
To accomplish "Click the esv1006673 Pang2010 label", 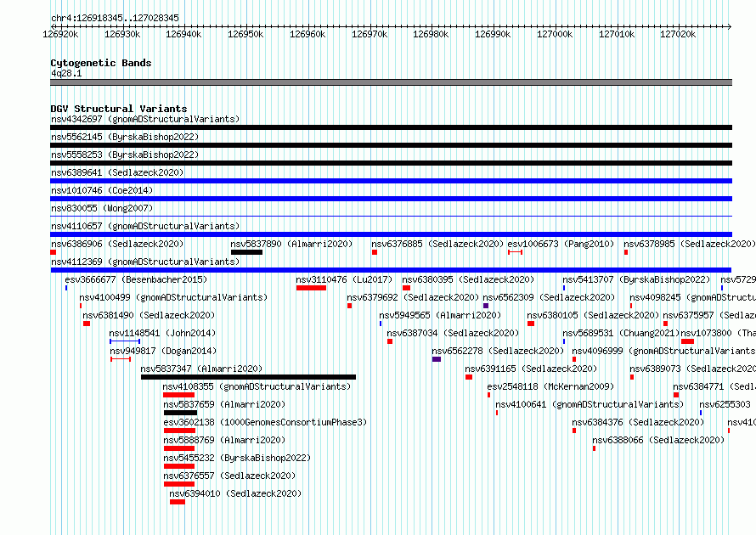I will [561, 244].
